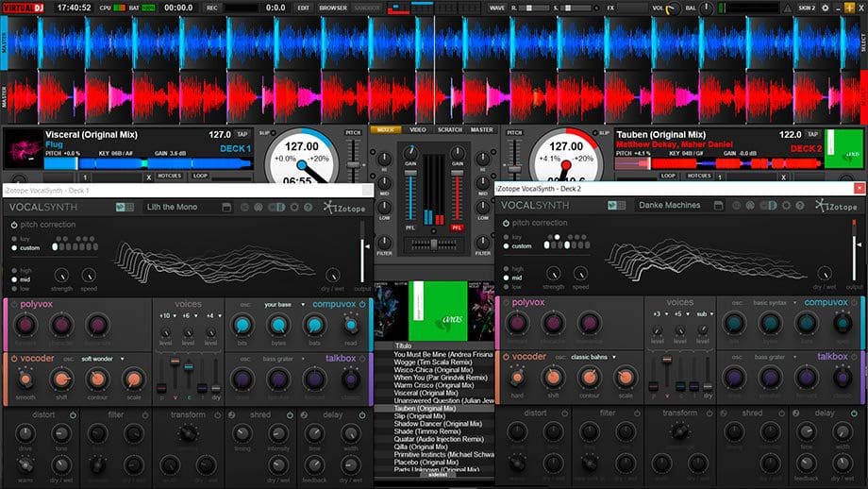Open Deck 1 voices '+4' dropdown
This screenshot has height=489, width=868.
pos(213,315)
